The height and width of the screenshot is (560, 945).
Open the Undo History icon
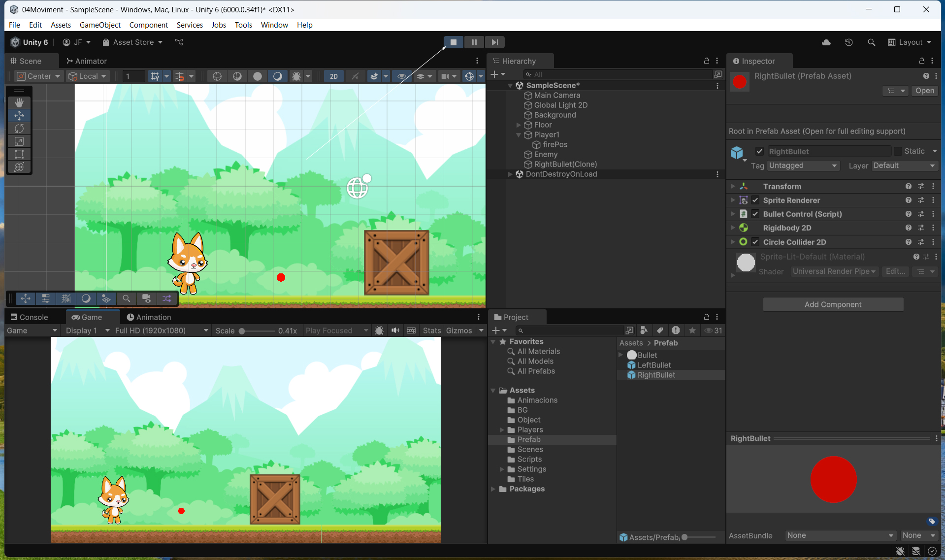click(848, 42)
